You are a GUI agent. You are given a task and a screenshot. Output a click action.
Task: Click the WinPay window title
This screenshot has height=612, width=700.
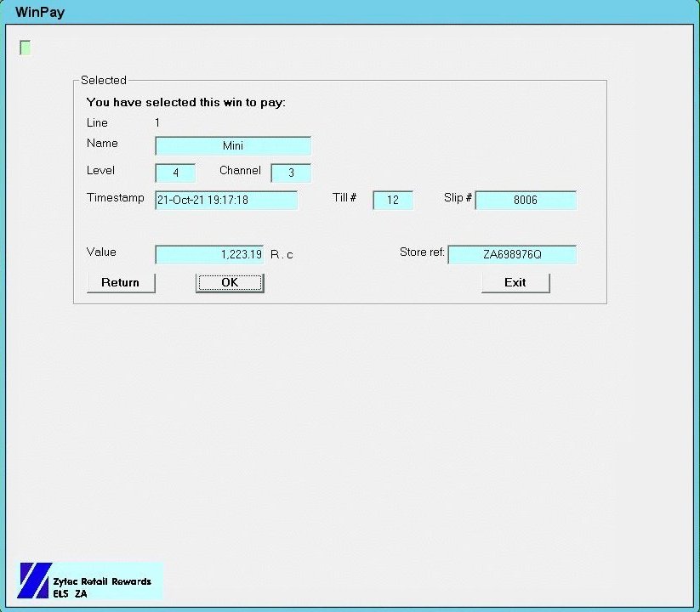tap(40, 13)
